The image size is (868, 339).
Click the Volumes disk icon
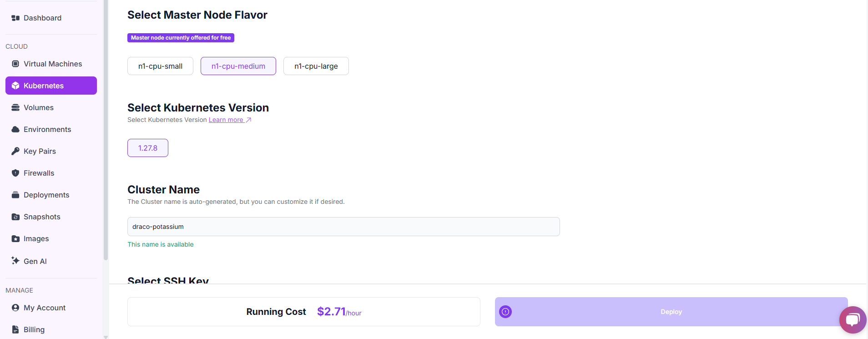pyautogui.click(x=15, y=107)
